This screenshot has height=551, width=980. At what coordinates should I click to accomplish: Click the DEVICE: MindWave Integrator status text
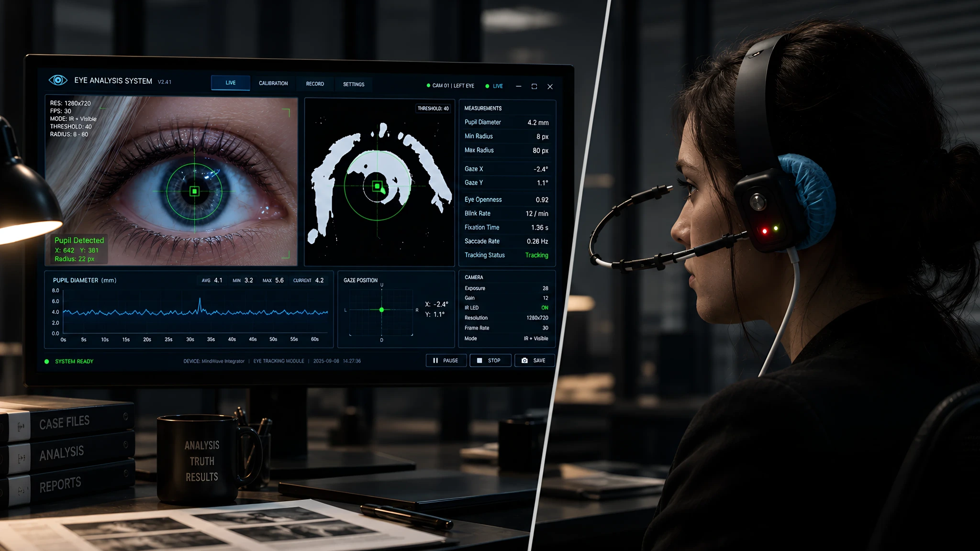pos(214,361)
